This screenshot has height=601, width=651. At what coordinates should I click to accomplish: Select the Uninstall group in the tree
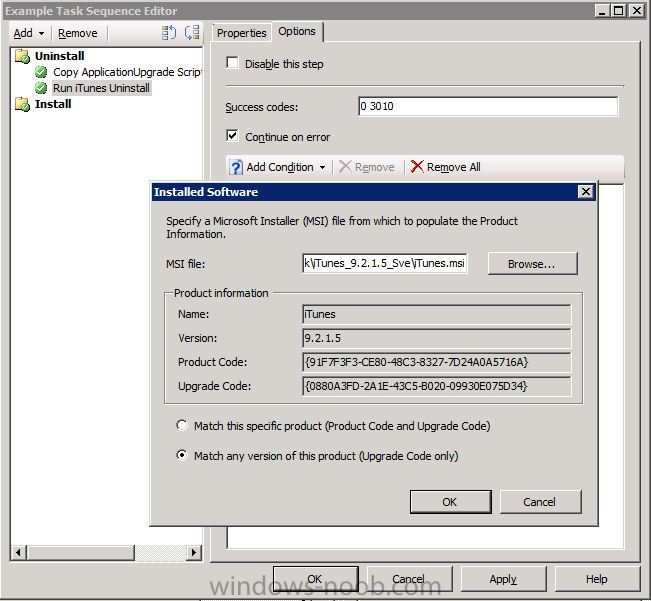coord(59,56)
